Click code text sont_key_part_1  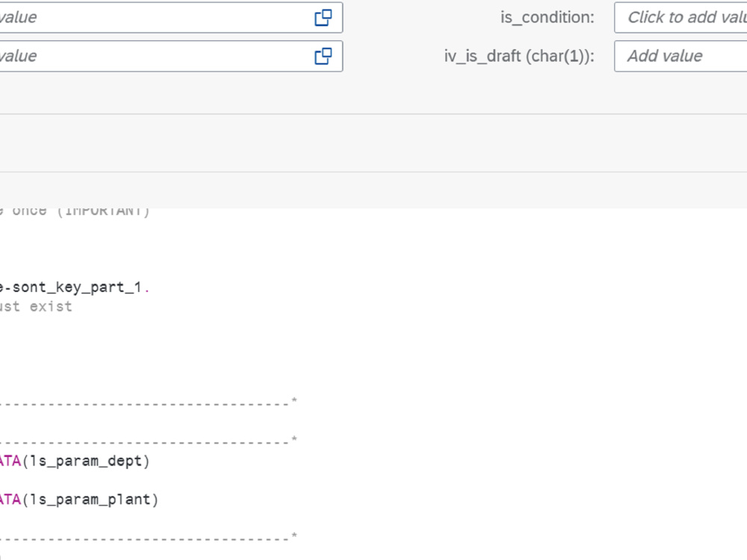click(x=77, y=287)
